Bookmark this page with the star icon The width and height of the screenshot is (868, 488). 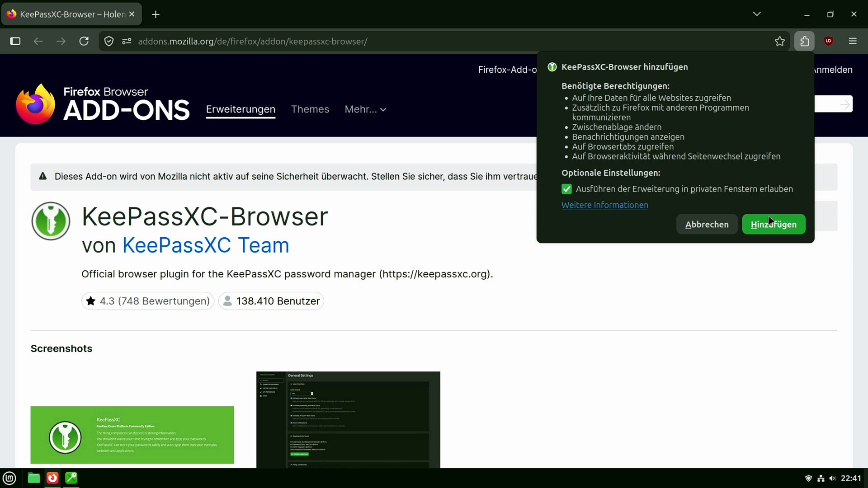(780, 41)
